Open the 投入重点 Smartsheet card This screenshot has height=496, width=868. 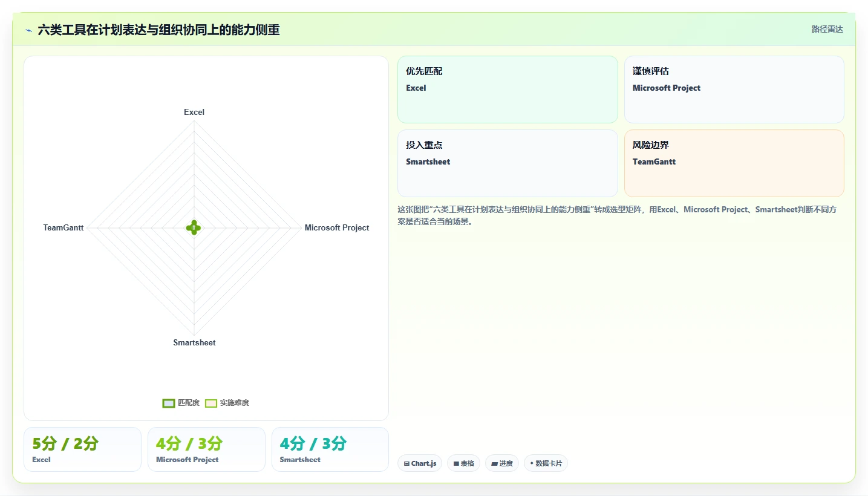(x=507, y=163)
